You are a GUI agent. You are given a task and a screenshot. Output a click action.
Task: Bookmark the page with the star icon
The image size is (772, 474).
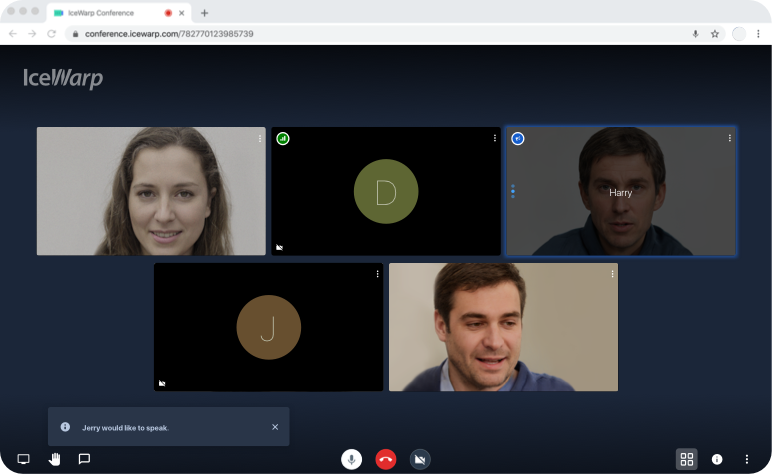point(715,34)
